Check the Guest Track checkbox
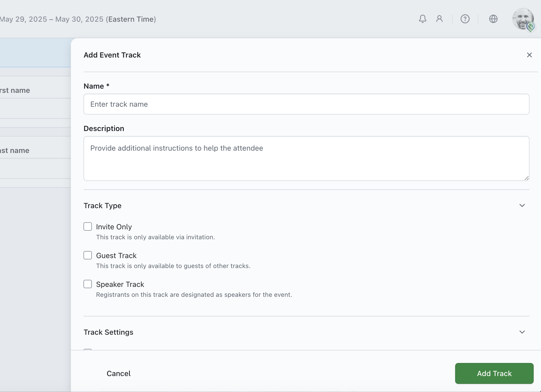 click(x=88, y=255)
